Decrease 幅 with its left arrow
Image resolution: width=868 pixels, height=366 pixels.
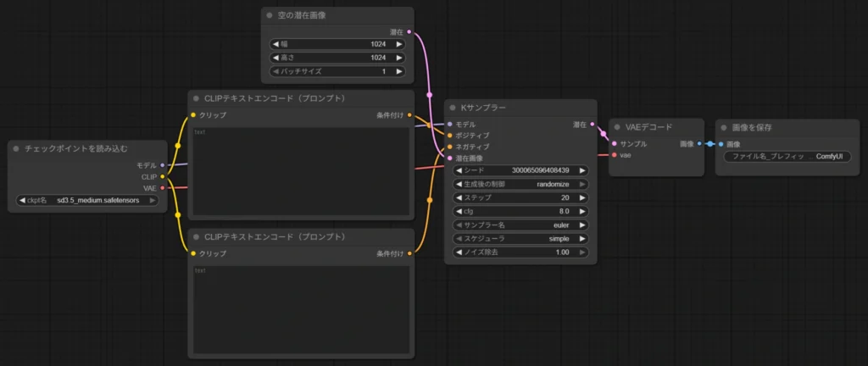pyautogui.click(x=275, y=44)
